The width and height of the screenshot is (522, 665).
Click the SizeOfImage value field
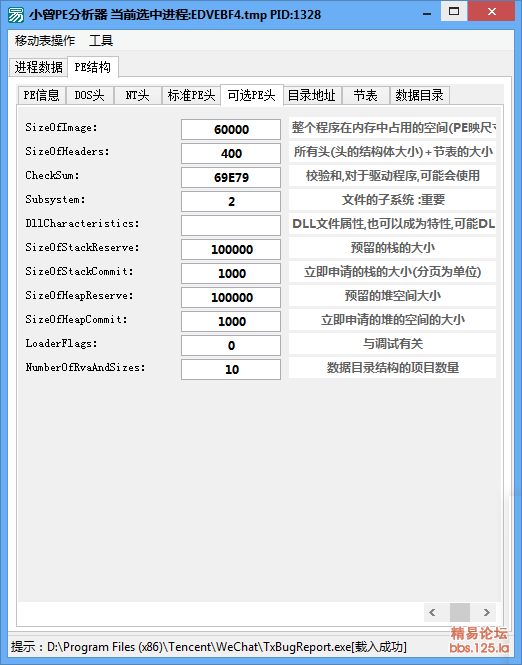pyautogui.click(x=231, y=129)
